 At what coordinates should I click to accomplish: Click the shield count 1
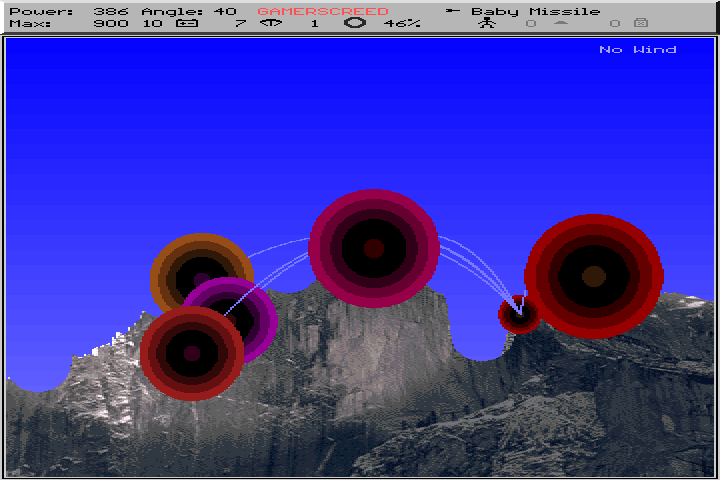(x=315, y=23)
